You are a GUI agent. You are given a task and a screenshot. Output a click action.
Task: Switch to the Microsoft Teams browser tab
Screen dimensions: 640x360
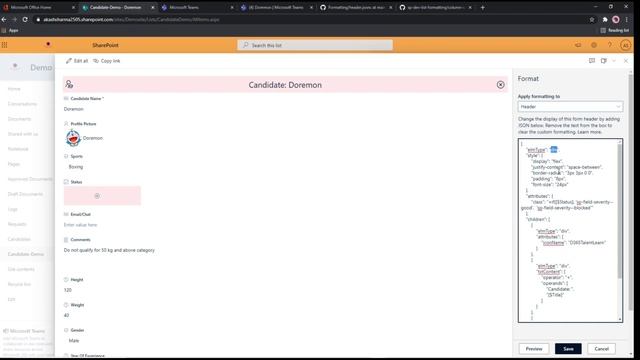198,7
